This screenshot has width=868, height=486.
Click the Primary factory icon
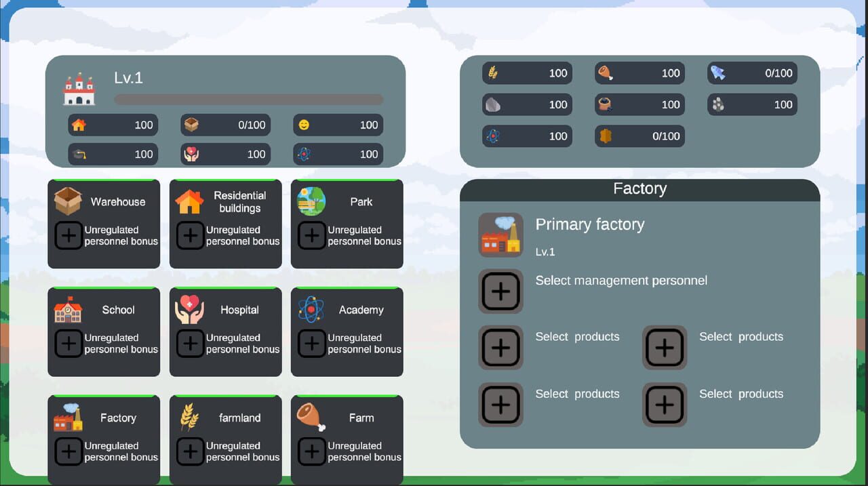pyautogui.click(x=500, y=235)
